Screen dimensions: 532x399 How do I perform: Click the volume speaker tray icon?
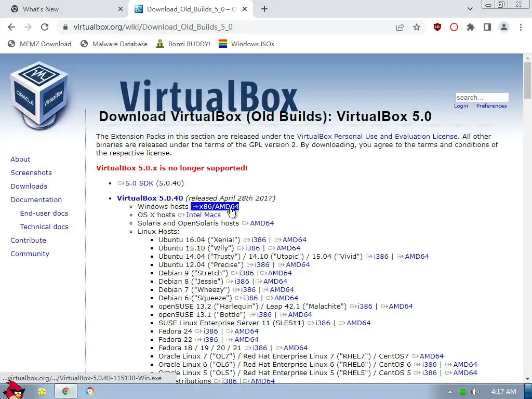475,392
